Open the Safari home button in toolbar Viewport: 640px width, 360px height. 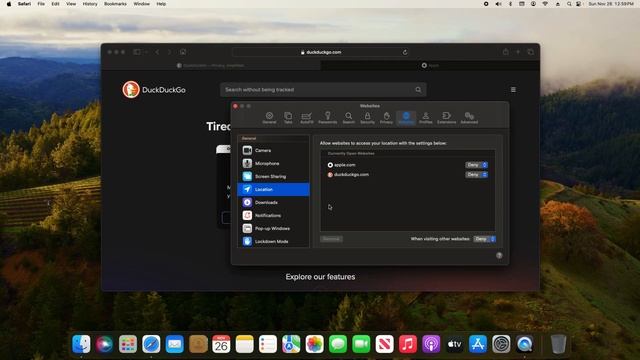coord(183,52)
